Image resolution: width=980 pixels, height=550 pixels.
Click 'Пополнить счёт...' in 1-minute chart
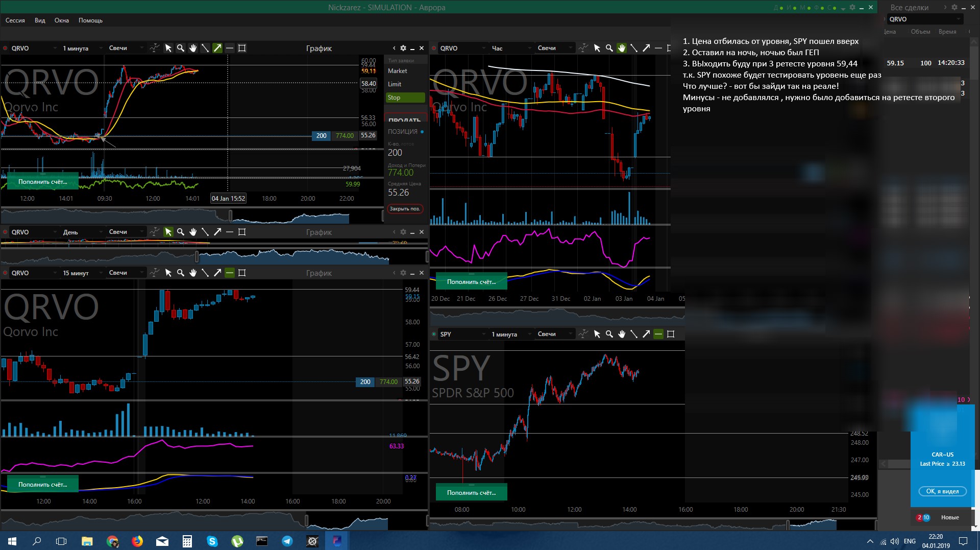[x=43, y=182]
